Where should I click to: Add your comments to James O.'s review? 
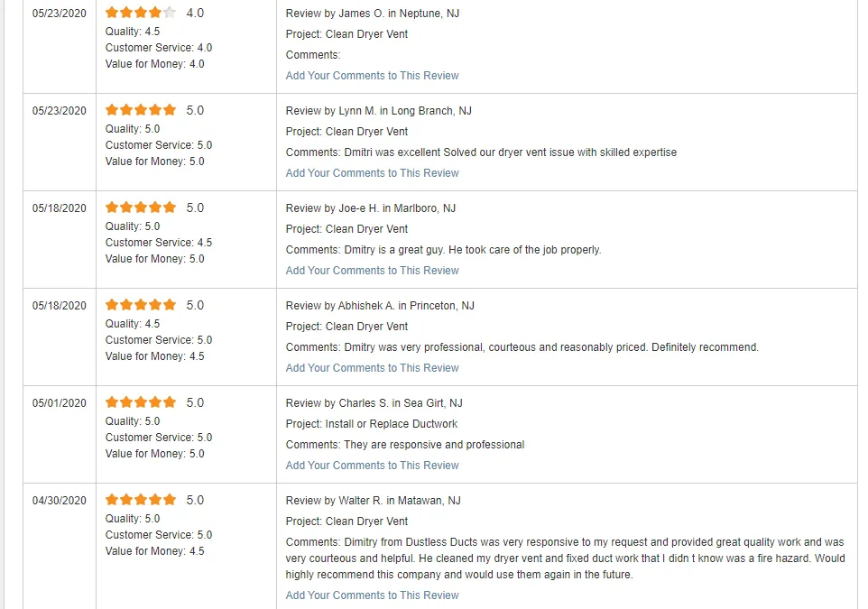coord(372,76)
